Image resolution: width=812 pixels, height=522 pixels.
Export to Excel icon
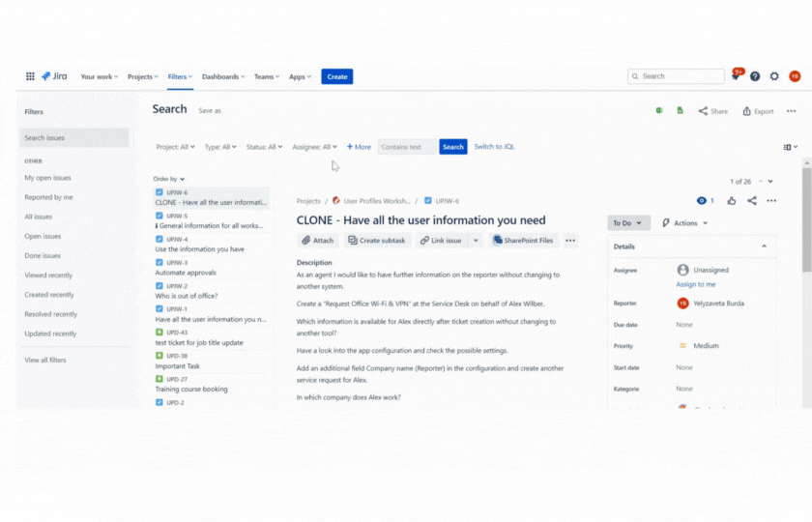click(659, 110)
